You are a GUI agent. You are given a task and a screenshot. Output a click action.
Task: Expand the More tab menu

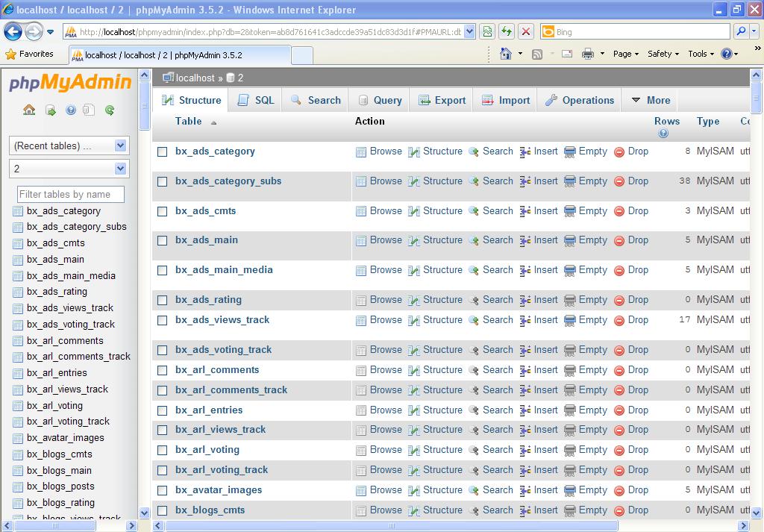[x=651, y=100]
